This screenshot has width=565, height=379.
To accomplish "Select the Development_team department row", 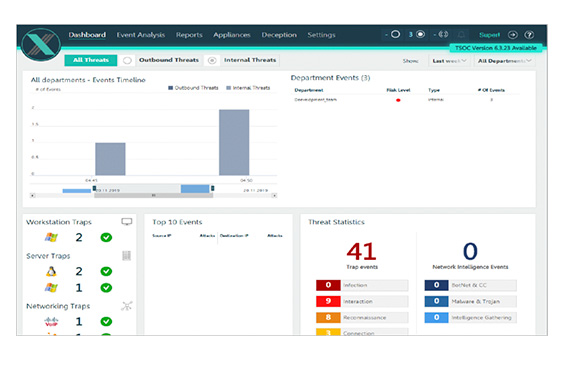I will click(x=406, y=100).
